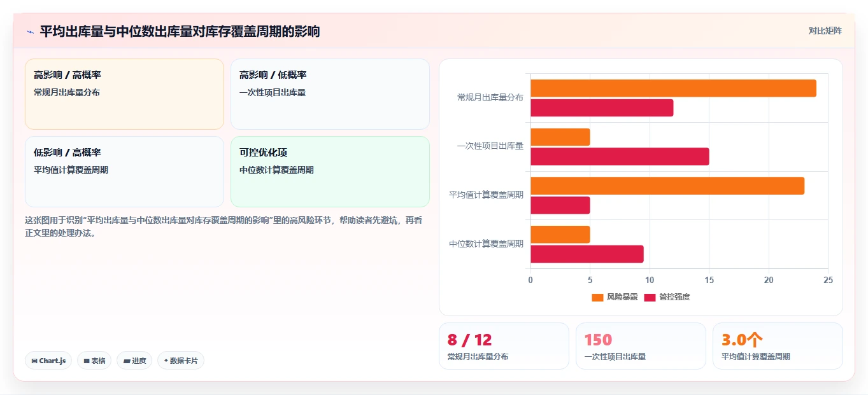Image resolution: width=868 pixels, height=395 pixels.
Task: Click 常规月出库量分布 subtitle in 高影响 / 高概率 card
Action: [x=67, y=92]
